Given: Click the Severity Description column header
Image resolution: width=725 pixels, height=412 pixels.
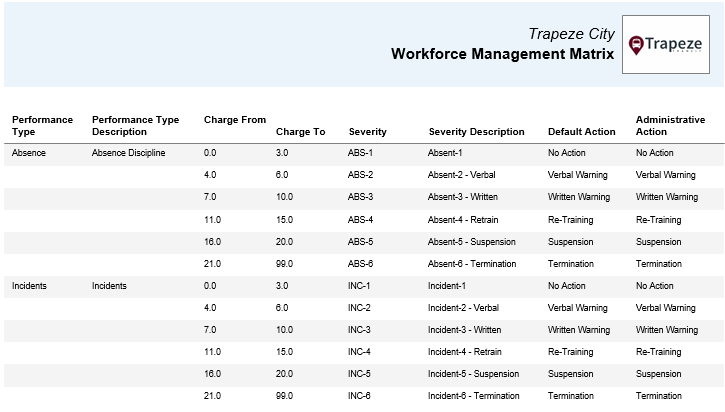Looking at the screenshot, I should pyautogui.click(x=477, y=132).
